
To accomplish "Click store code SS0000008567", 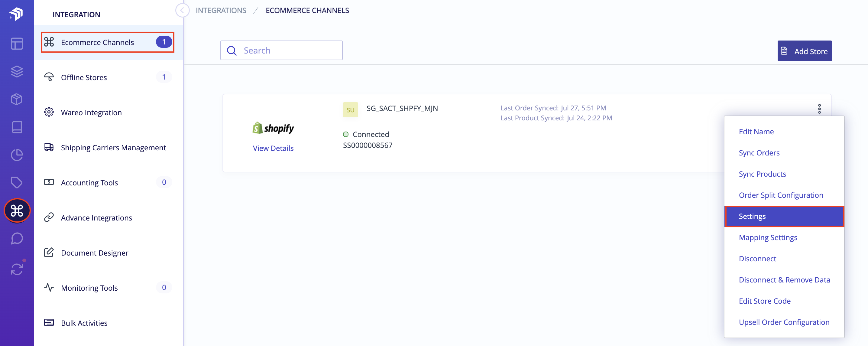I will [x=368, y=145].
